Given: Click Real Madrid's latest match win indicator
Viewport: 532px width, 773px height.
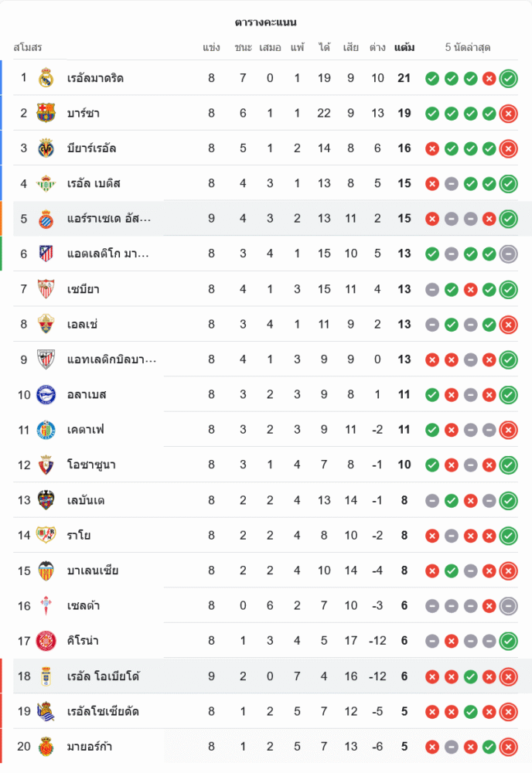Looking at the screenshot, I should click(508, 78).
